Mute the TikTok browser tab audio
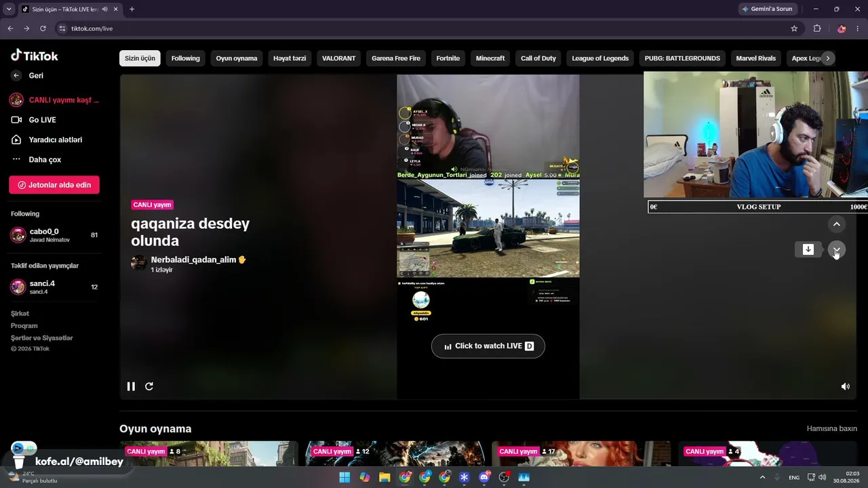This screenshot has height=488, width=868. [104, 9]
